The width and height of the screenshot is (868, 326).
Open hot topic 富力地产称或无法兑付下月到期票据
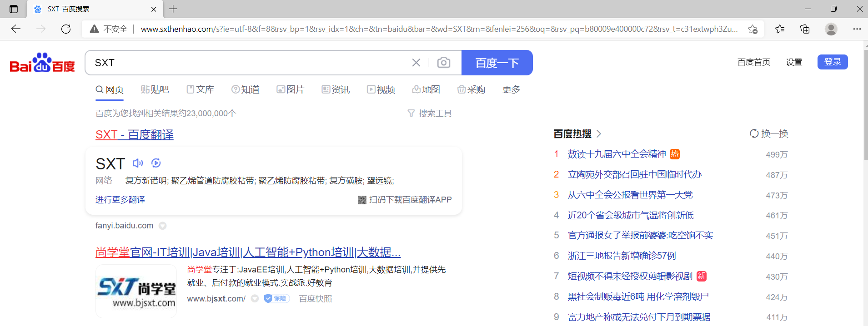pos(639,317)
